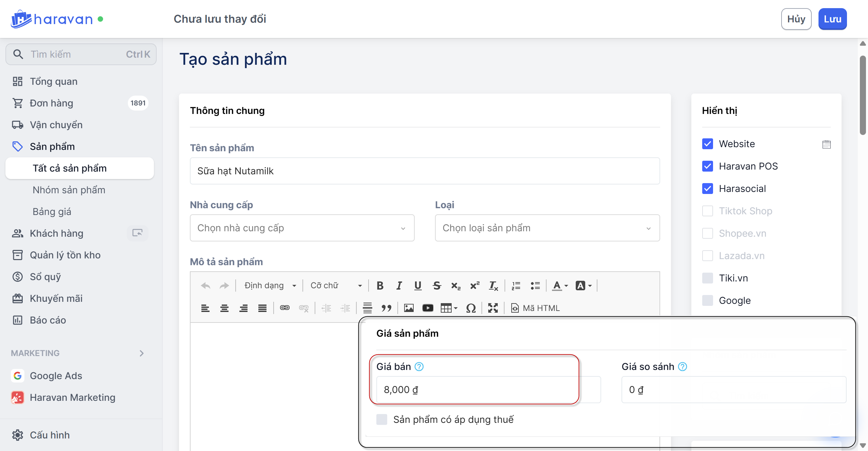The width and height of the screenshot is (868, 451).
Task: Click the font color picker icon
Action: point(557,286)
